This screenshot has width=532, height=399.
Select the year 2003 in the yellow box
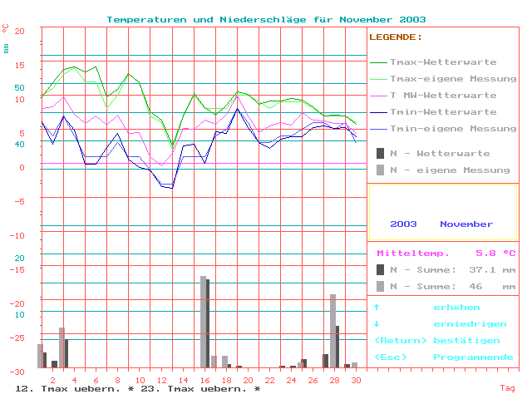click(x=403, y=224)
